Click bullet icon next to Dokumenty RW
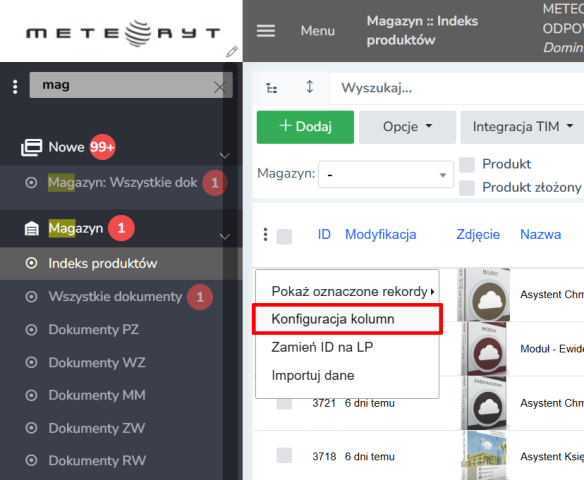The width and height of the screenshot is (584, 480). 31,461
